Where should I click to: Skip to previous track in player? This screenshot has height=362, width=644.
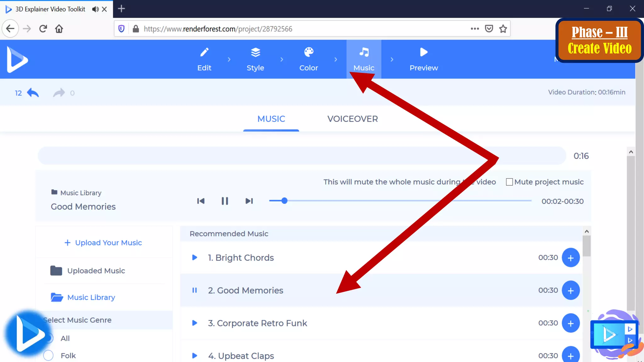pyautogui.click(x=201, y=201)
